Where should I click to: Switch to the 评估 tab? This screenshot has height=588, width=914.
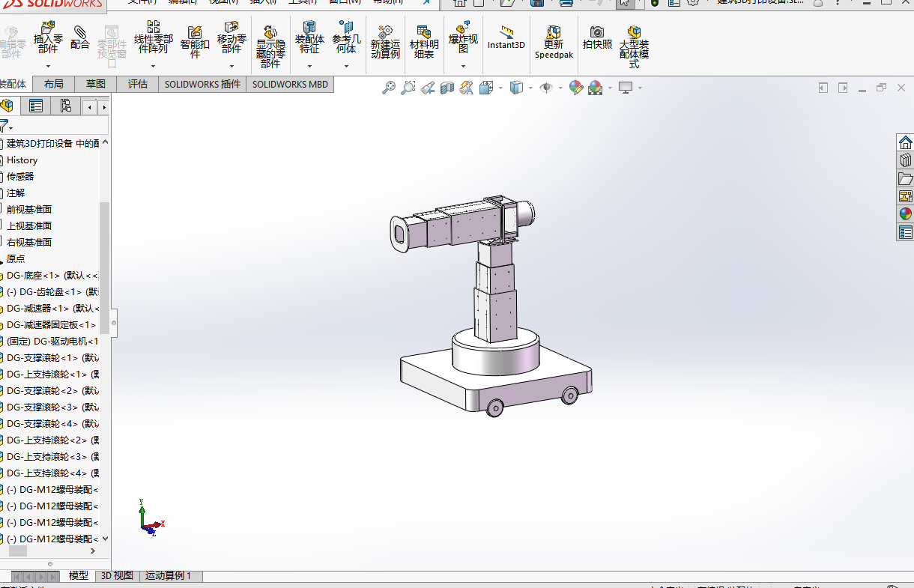click(138, 84)
